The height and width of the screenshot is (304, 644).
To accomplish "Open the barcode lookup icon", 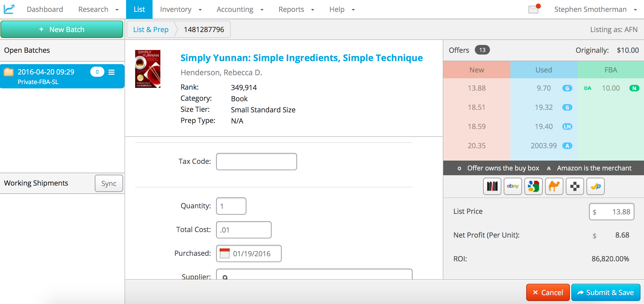I will point(492,186).
